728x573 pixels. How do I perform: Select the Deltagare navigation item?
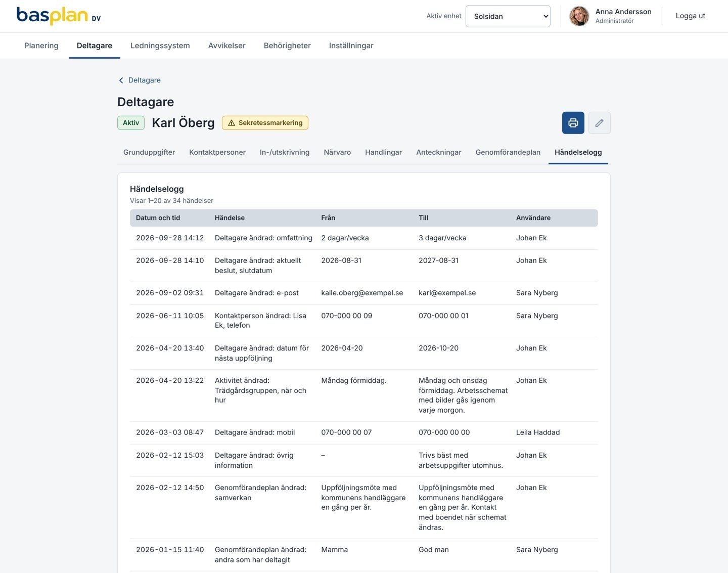(x=95, y=46)
